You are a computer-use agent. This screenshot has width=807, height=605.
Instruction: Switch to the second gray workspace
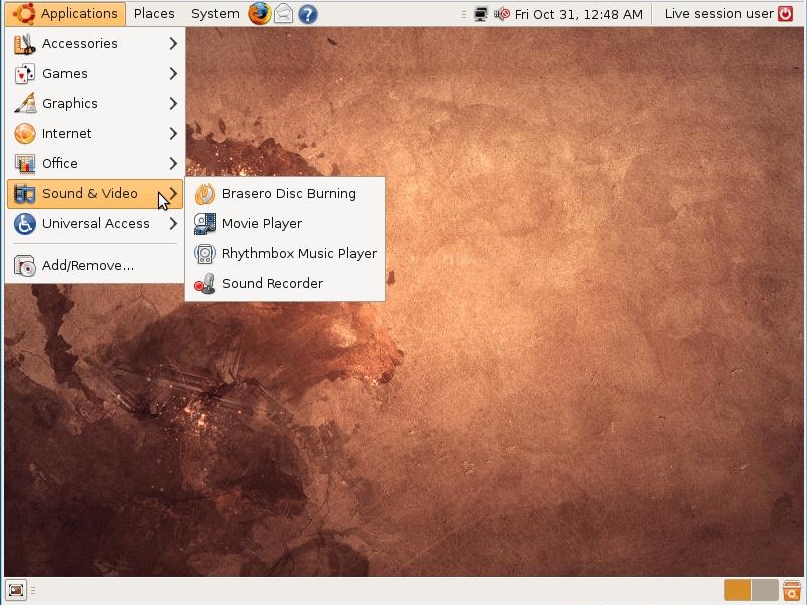click(x=765, y=590)
